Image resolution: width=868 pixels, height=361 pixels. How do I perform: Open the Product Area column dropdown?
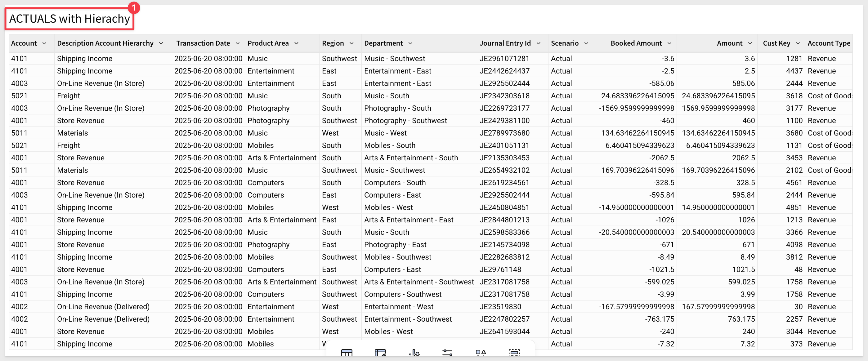297,43
